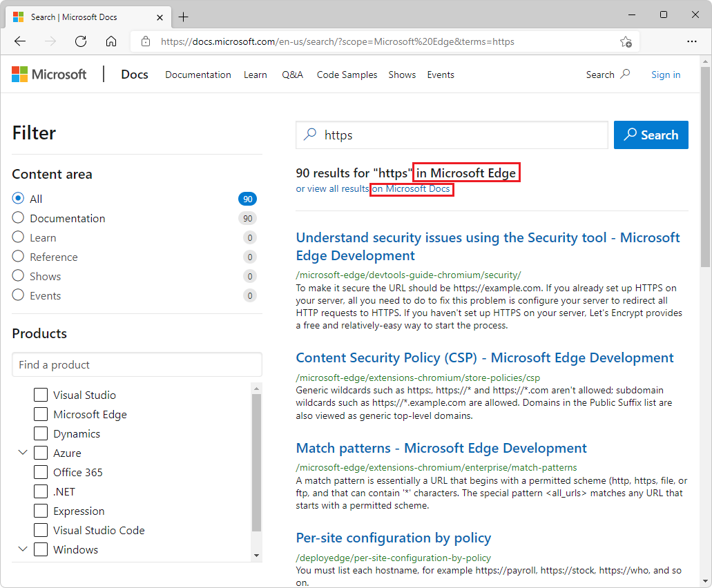The image size is (712, 588).
Task: Open the Content Security Policy result link
Action: (x=484, y=357)
